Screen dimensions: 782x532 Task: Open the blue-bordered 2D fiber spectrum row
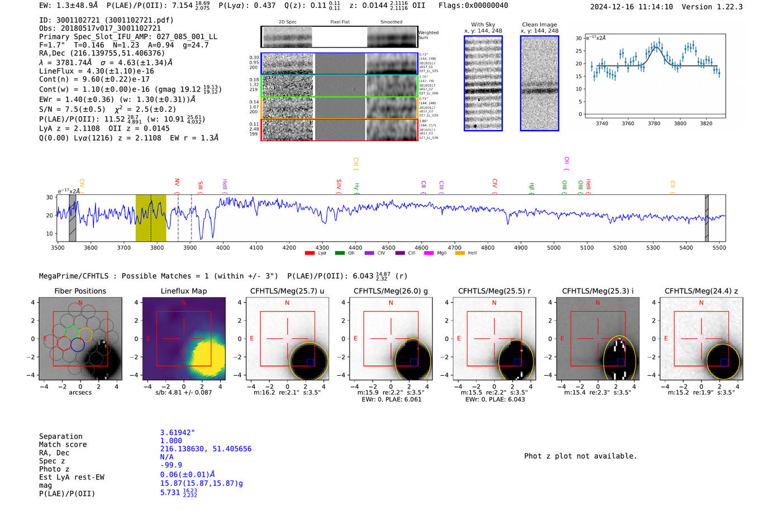tap(339, 64)
